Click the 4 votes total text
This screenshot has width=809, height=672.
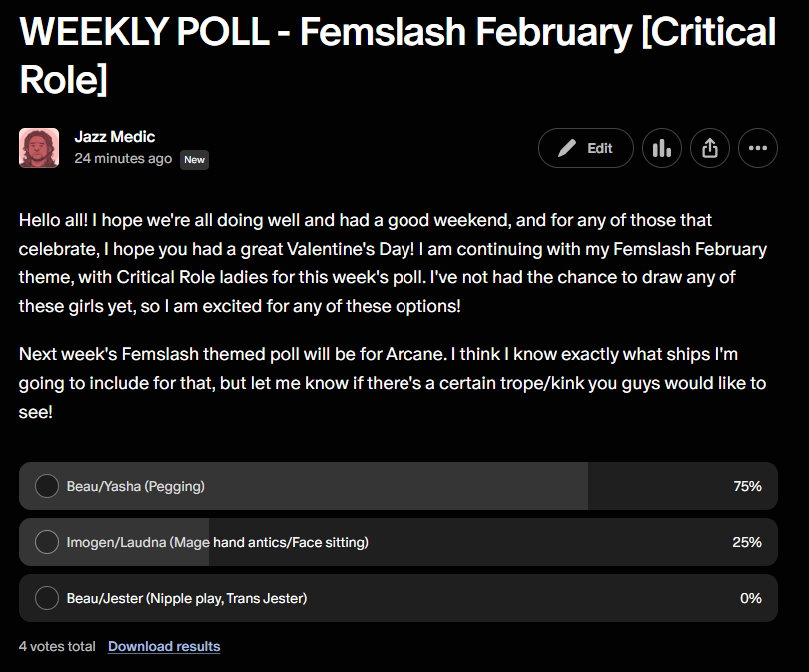[57, 646]
